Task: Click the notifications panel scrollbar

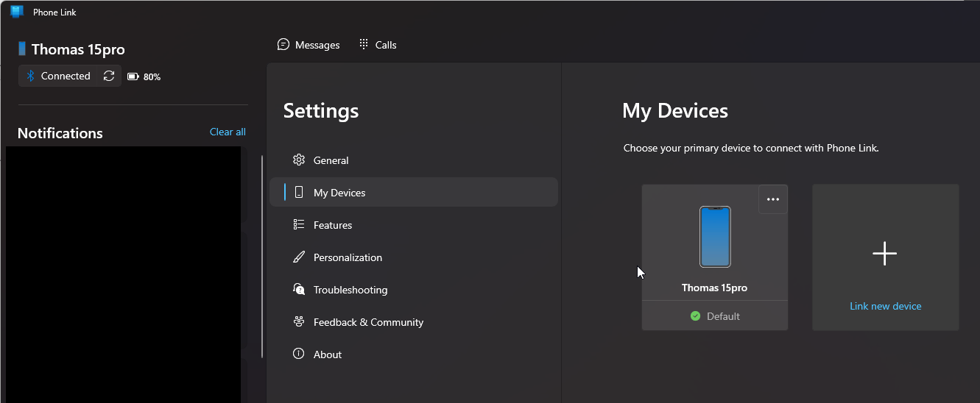Action: pyautogui.click(x=262, y=256)
